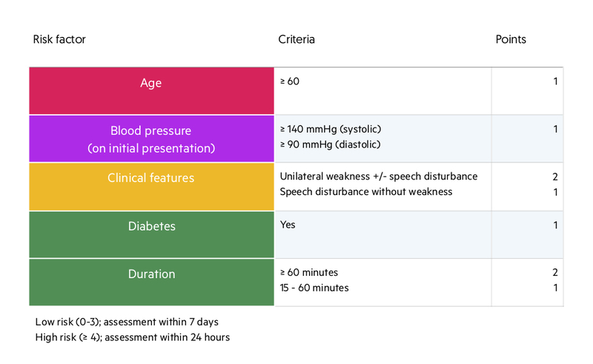Select the purple Blood pressure cell
Image resolution: width=593 pixels, height=364 pixels.
click(152, 139)
